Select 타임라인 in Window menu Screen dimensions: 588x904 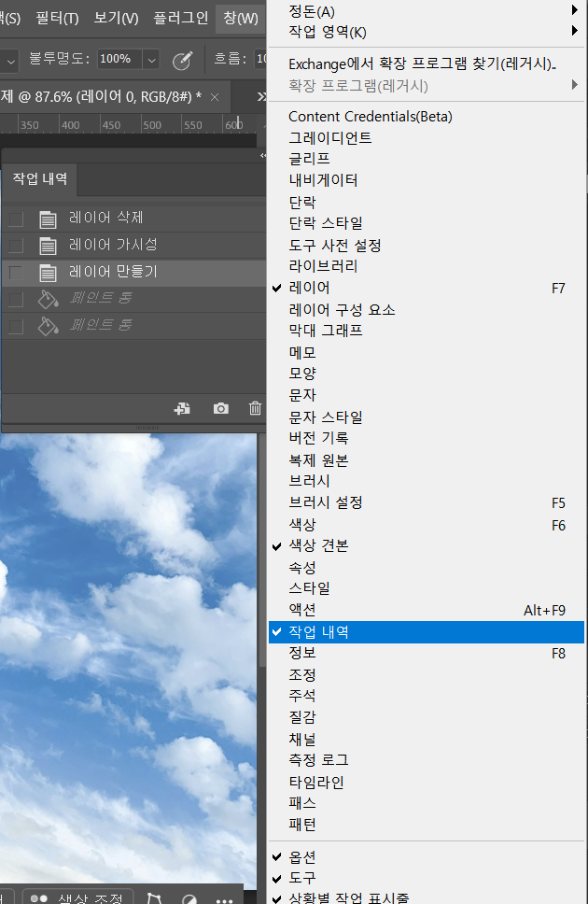(427, 783)
